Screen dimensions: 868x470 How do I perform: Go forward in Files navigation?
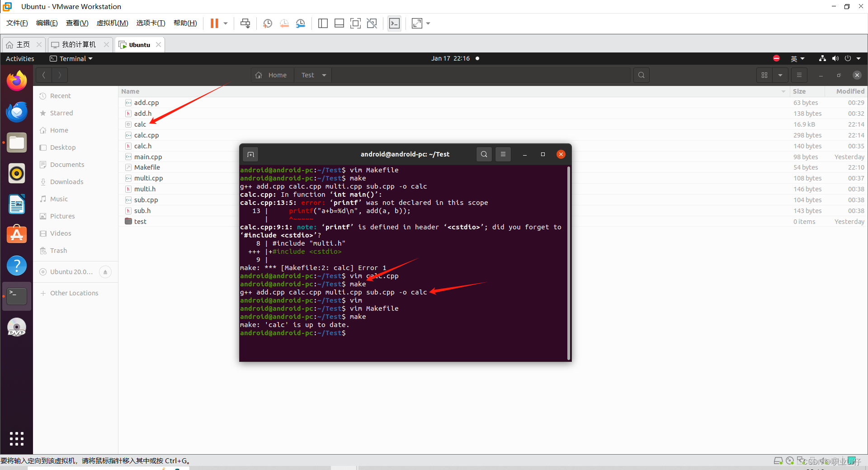pyautogui.click(x=60, y=75)
